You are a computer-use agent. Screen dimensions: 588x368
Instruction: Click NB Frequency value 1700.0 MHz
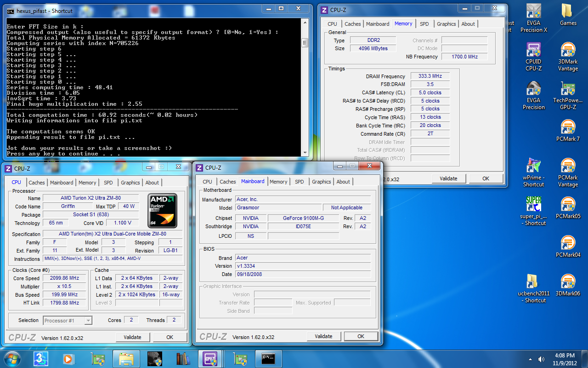tap(464, 57)
